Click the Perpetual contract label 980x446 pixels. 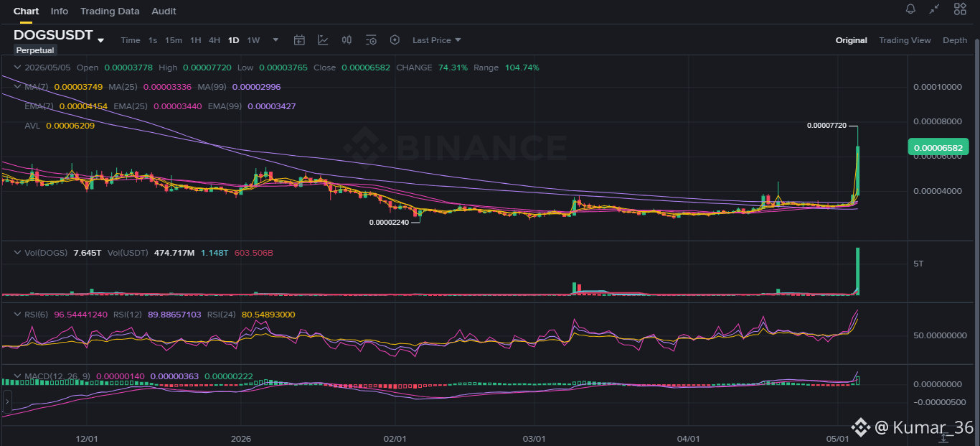(35, 50)
